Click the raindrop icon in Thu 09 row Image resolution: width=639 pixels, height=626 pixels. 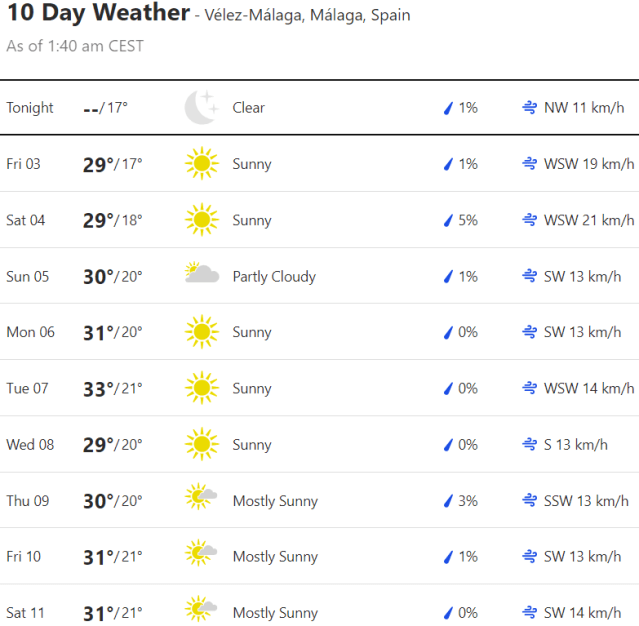(449, 500)
